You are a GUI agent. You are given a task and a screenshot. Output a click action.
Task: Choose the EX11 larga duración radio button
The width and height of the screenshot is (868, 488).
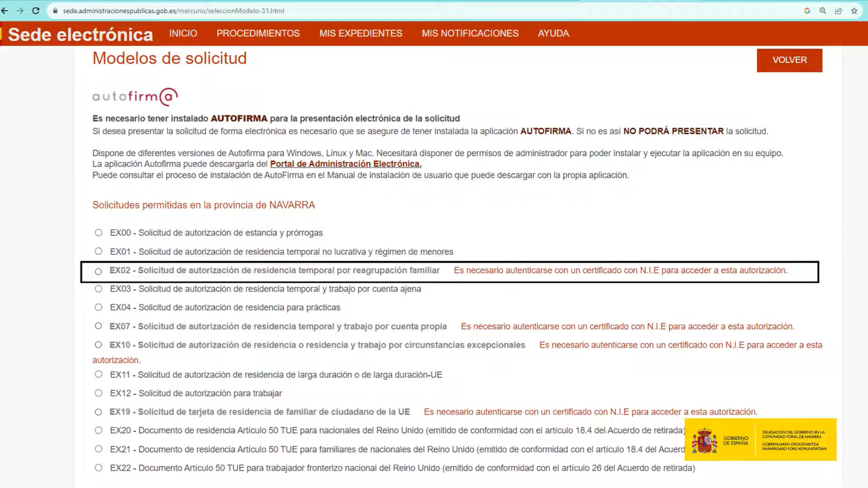point(98,374)
